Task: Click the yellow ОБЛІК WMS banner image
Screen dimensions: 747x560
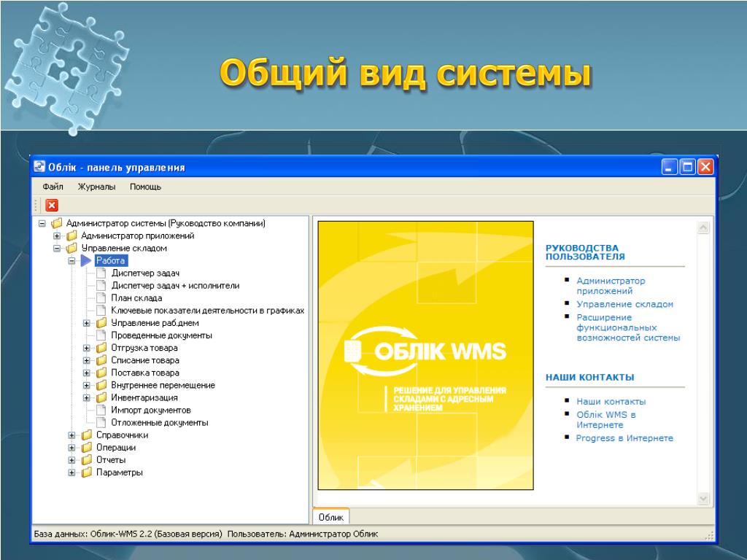Action: [x=425, y=355]
